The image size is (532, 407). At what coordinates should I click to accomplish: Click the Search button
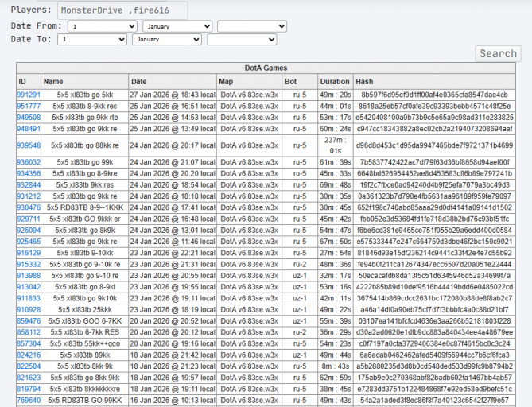tap(498, 53)
